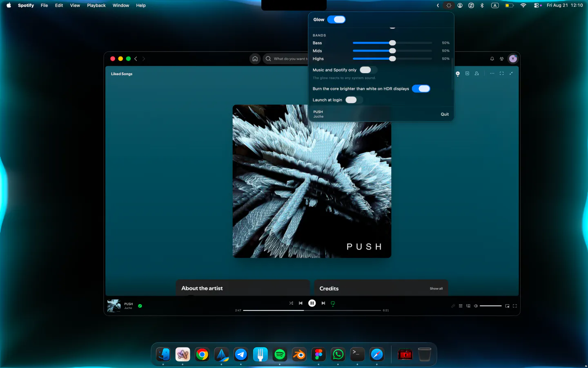Launch Blender from the Dock
This screenshot has width=588, height=368.
click(x=299, y=354)
